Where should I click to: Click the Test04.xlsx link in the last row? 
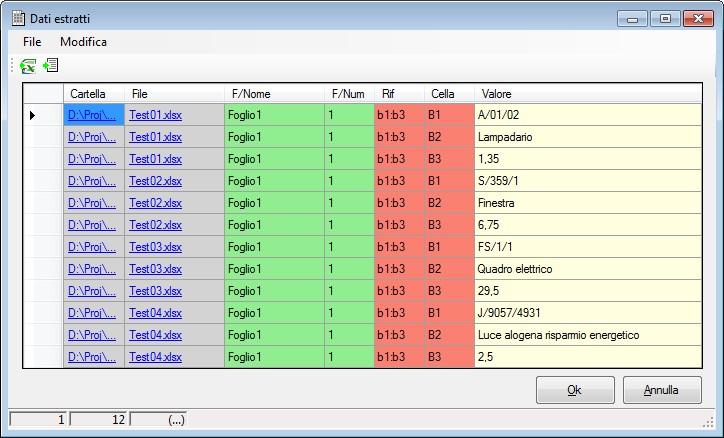[155, 357]
